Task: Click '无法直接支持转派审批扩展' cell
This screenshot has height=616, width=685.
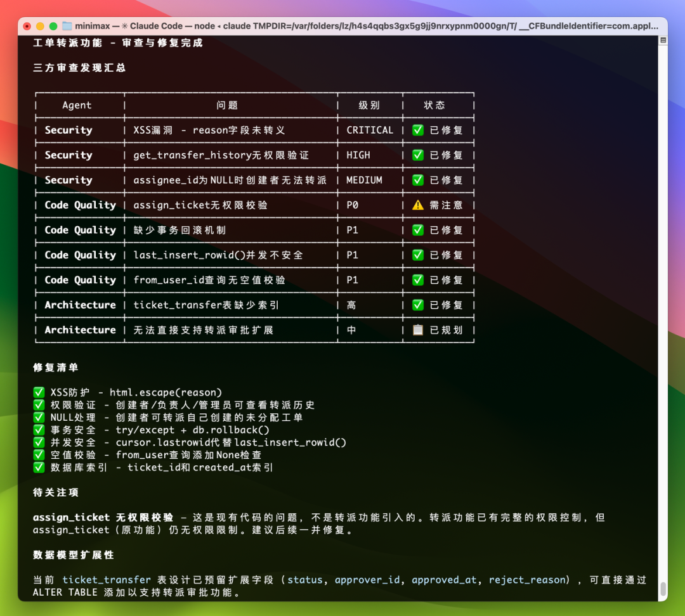Action: 203,330
